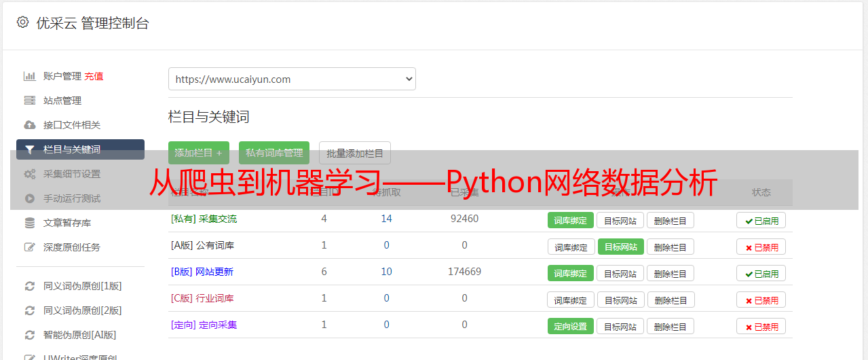
Task: Toggle 已启用 status for 网站更新
Action: 761,273
